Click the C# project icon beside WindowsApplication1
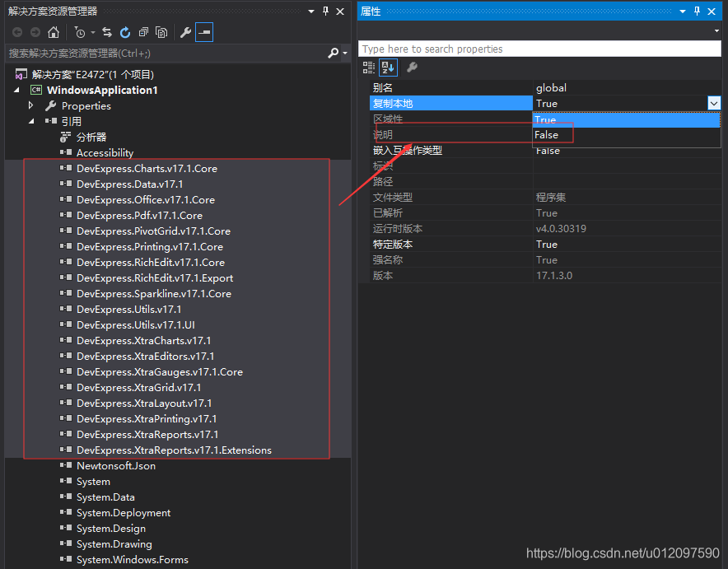Image resolution: width=728 pixels, height=569 pixels. click(x=36, y=90)
